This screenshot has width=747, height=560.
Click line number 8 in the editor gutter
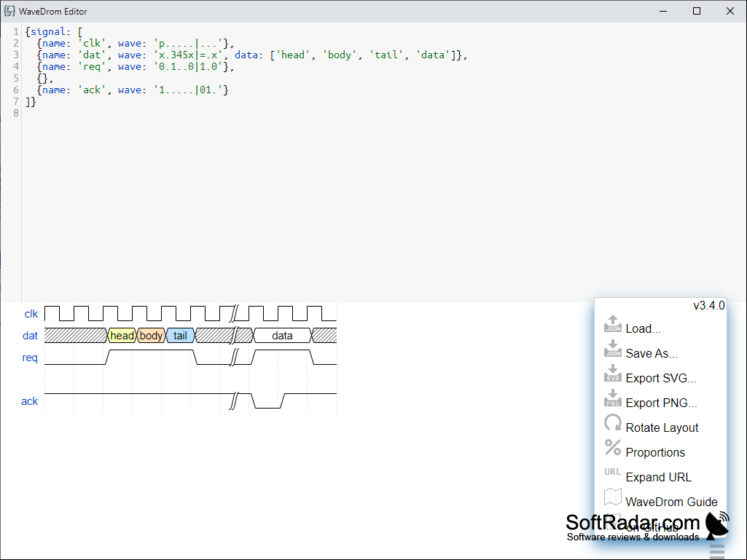(x=16, y=114)
